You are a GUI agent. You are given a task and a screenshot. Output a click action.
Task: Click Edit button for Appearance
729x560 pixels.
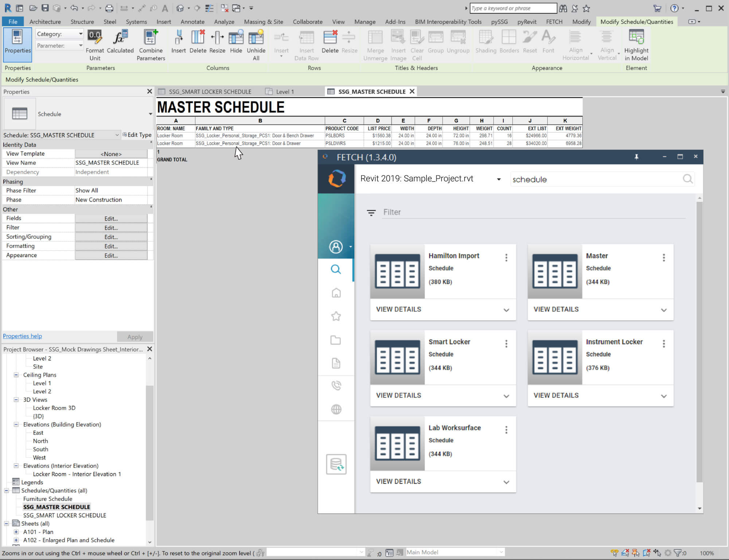coord(111,256)
